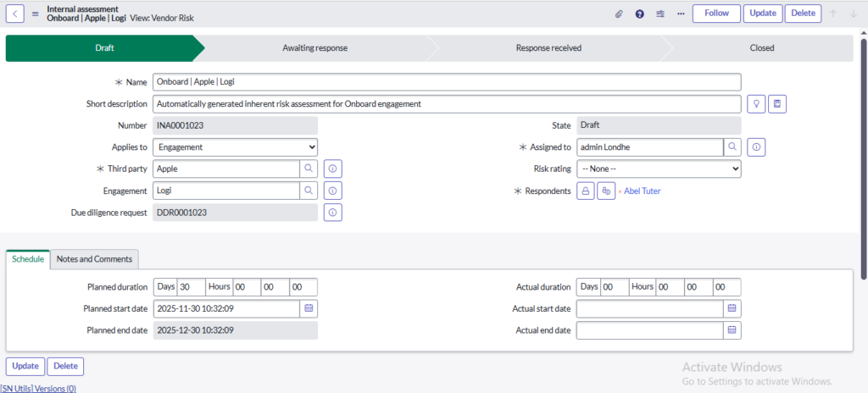The width and height of the screenshot is (868, 393).
Task: Open the attachments paperclip icon
Action: click(x=619, y=14)
